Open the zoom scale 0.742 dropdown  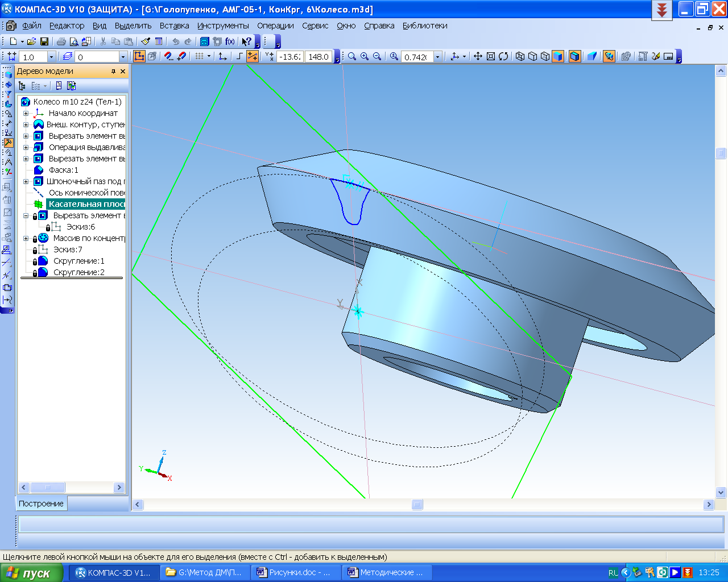tap(438, 57)
